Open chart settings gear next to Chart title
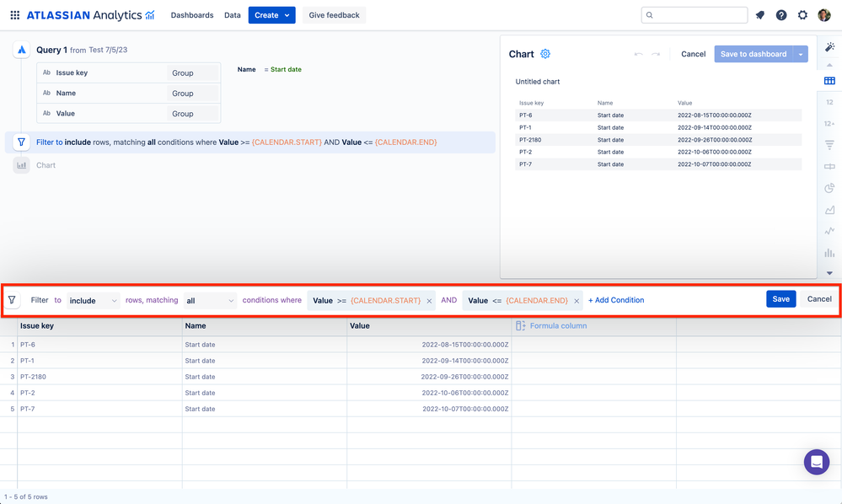Screen dimensions: 842x504 click(x=545, y=54)
